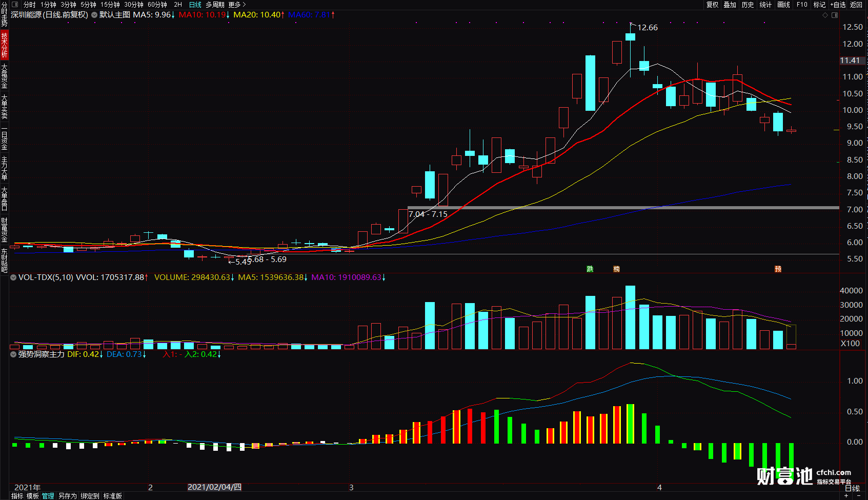This screenshot has height=500, width=868.
Task: Click the 叠加 overlay button
Action: point(730,5)
